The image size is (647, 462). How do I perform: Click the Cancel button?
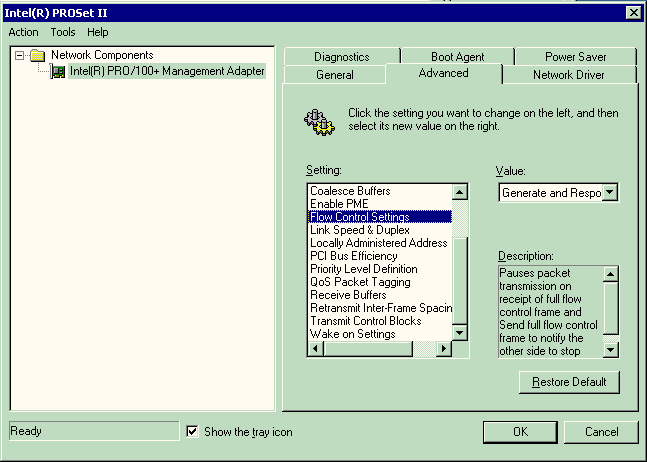[601, 432]
